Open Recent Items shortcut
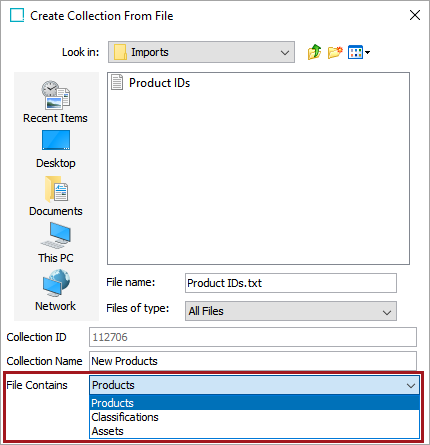430x445 pixels. [x=55, y=102]
